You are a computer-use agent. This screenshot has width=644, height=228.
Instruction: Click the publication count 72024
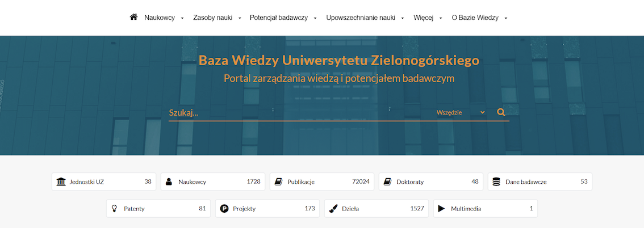click(361, 181)
